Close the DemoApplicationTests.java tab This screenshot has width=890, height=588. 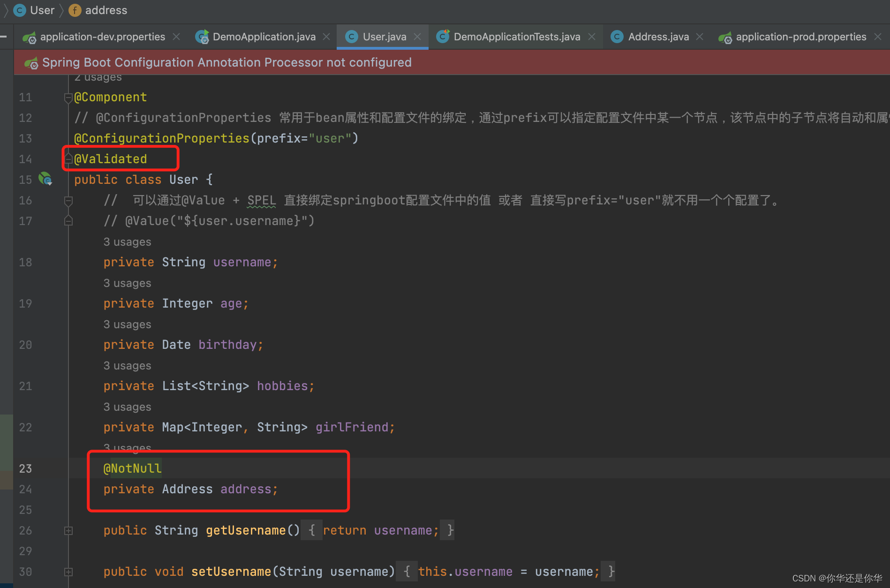tap(592, 37)
